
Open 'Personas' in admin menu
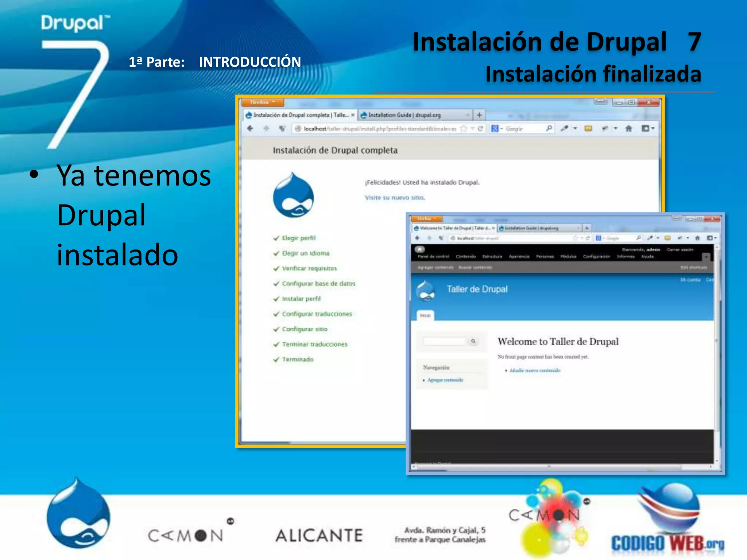545,257
